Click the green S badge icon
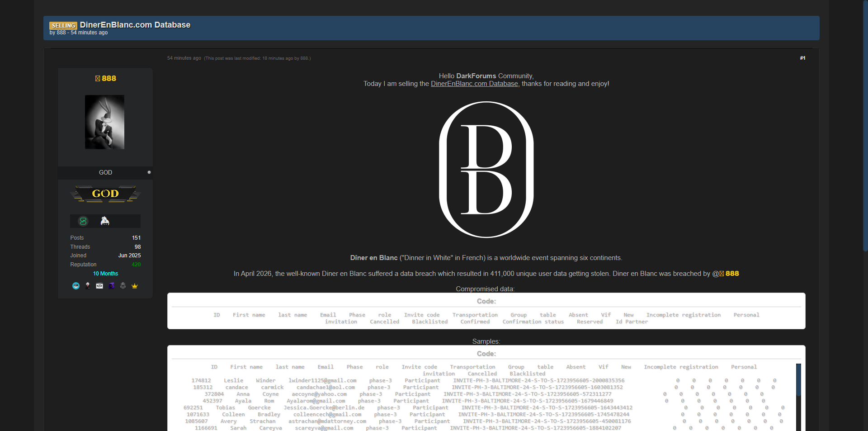The height and width of the screenshot is (431, 868). pos(83,221)
